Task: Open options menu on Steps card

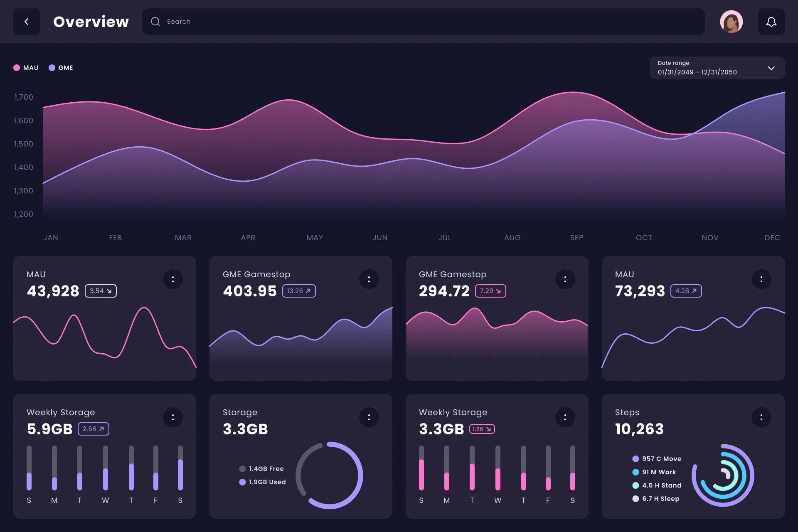Action: [x=761, y=417]
